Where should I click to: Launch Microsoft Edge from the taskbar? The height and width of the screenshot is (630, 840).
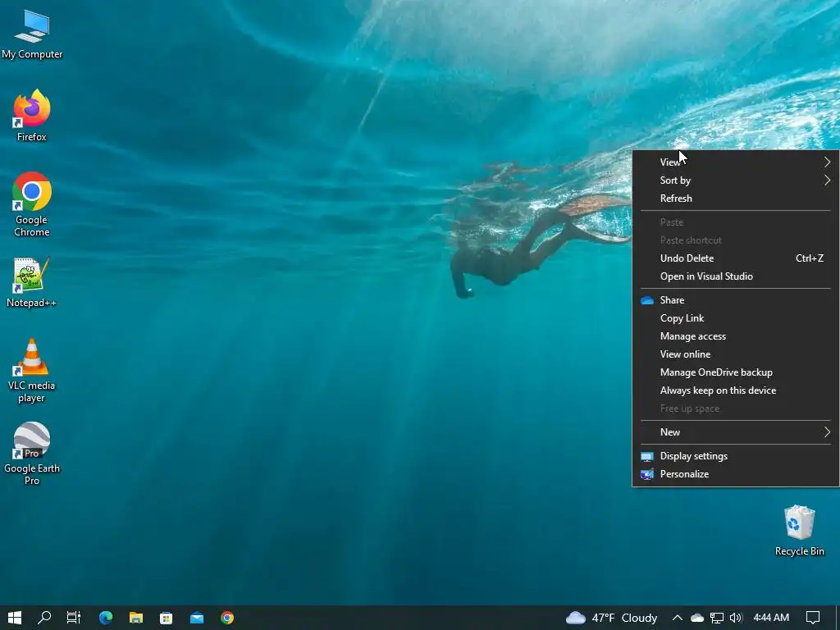(x=106, y=618)
